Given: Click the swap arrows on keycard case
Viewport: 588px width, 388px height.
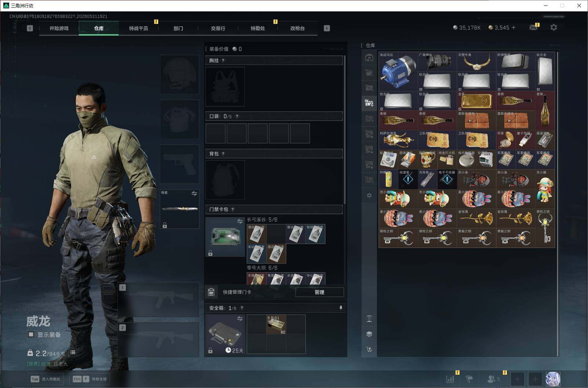Looking at the screenshot, I should tap(240, 221).
